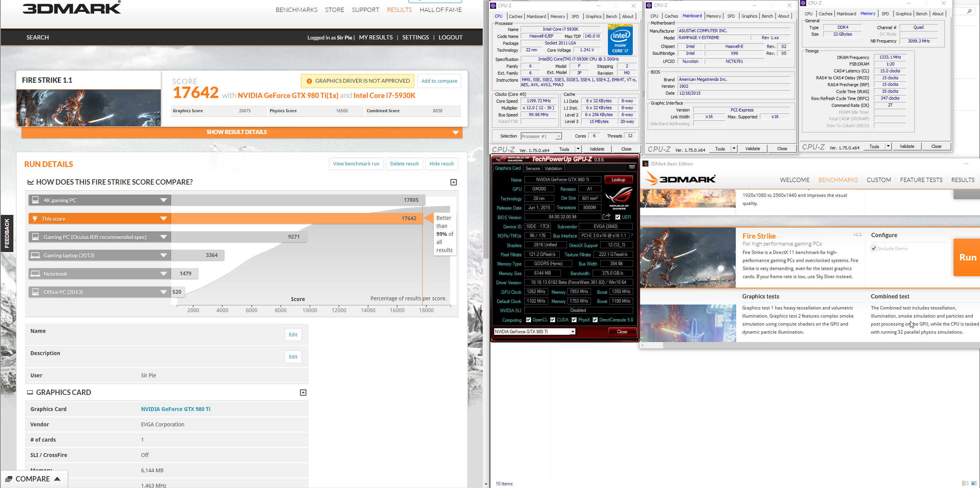
Task: Click Add to compare button
Action: (439, 81)
